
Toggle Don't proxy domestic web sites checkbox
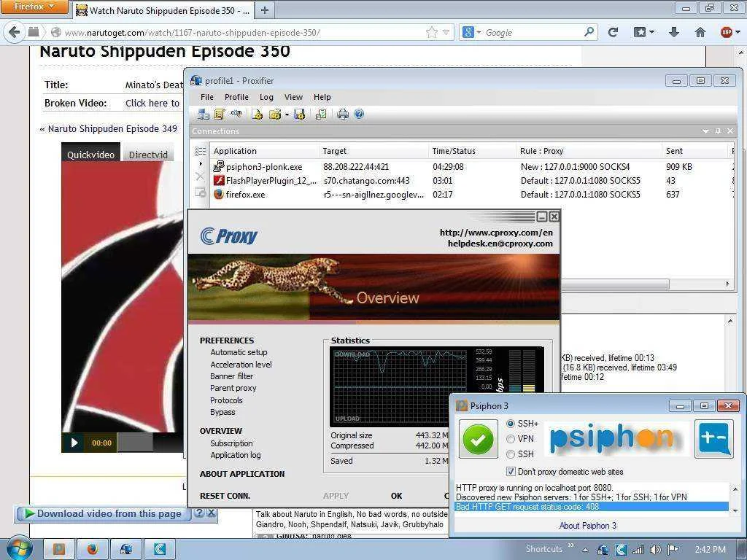coord(511,472)
